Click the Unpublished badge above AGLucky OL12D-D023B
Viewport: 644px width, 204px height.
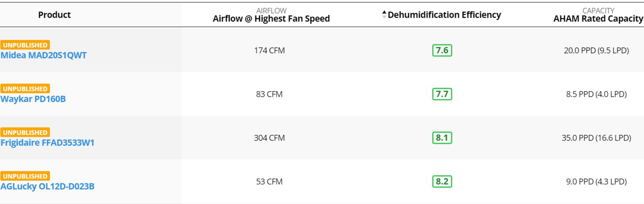[25, 176]
